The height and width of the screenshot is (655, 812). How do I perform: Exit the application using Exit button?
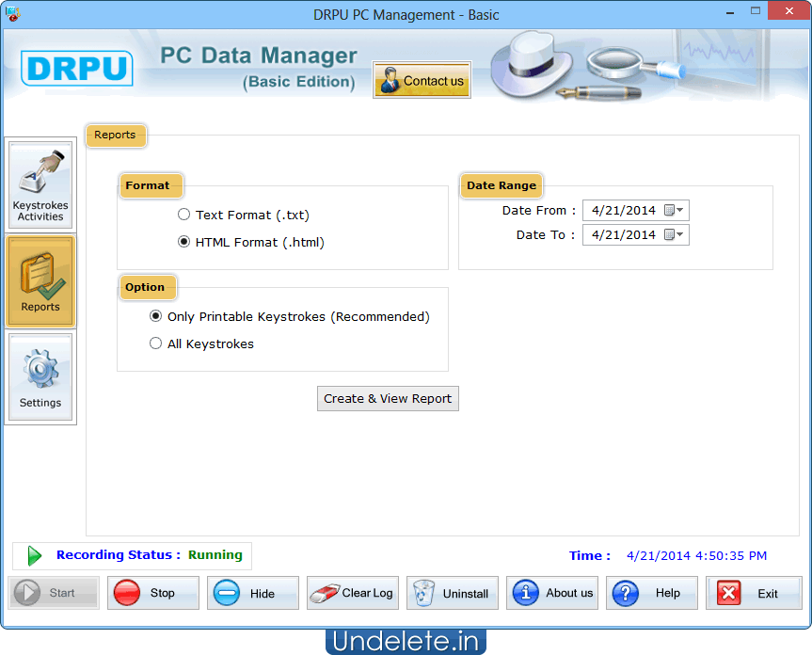pos(754,593)
